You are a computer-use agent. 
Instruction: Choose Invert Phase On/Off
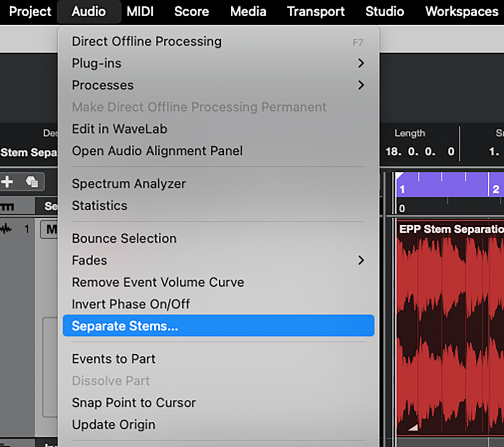coord(219,304)
